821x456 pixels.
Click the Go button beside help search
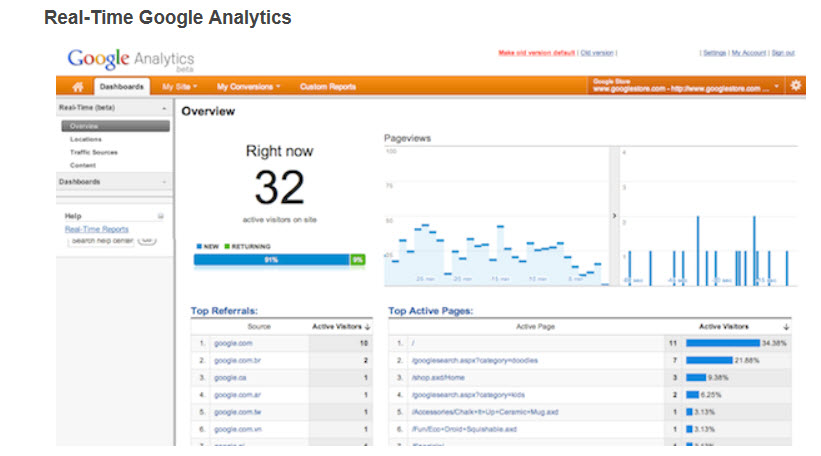tap(147, 240)
